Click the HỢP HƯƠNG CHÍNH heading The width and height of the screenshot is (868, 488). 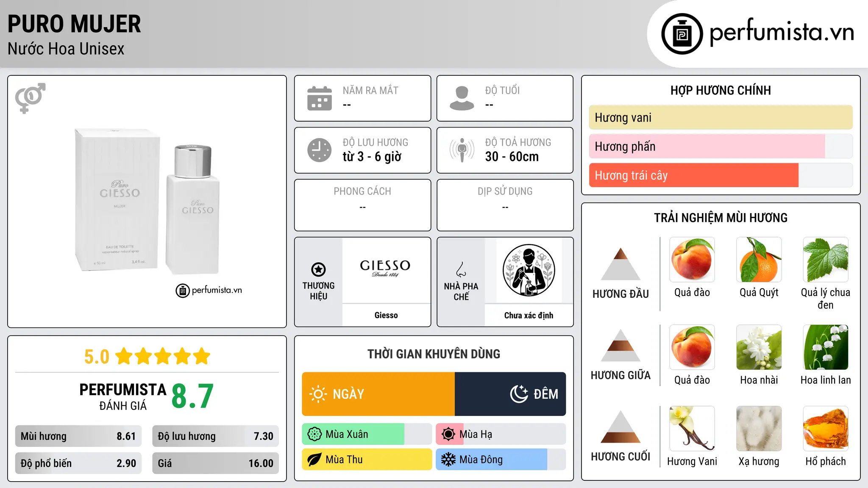[721, 90]
